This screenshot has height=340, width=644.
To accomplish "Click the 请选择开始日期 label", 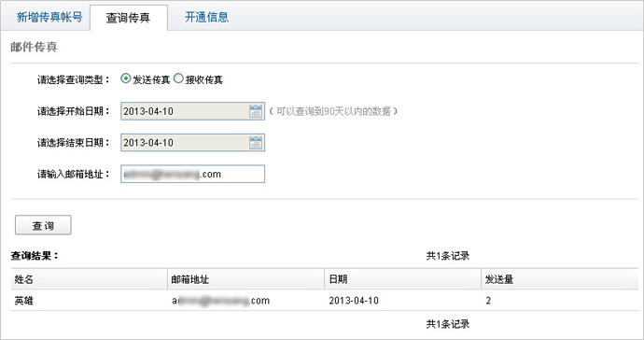I will (x=74, y=111).
